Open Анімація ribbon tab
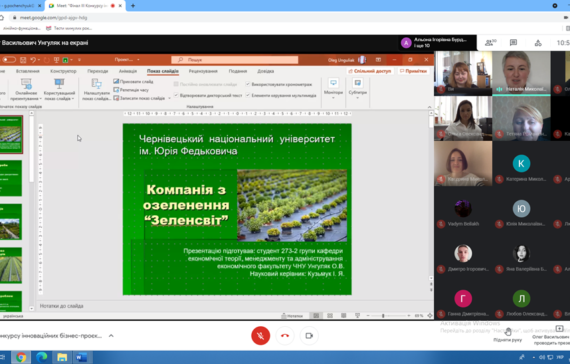This screenshot has height=364, width=570. (128, 71)
